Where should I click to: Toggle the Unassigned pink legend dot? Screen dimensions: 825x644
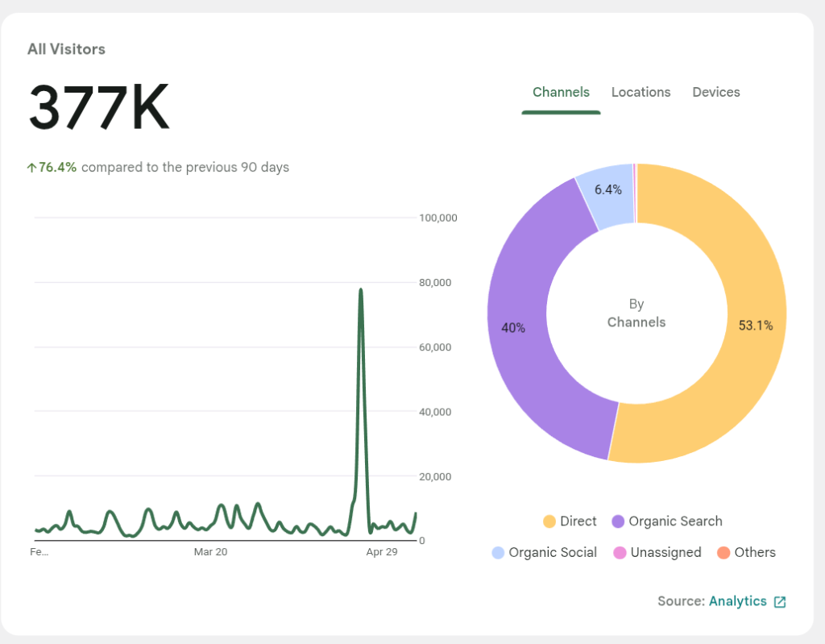tap(620, 552)
